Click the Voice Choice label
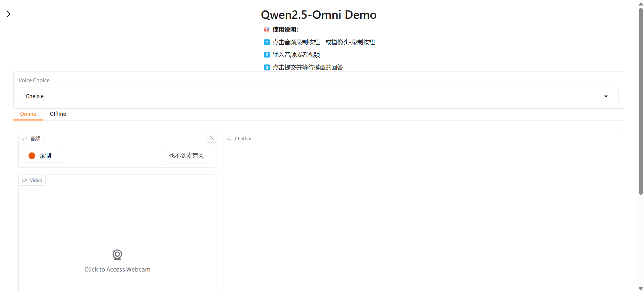 tap(34, 80)
